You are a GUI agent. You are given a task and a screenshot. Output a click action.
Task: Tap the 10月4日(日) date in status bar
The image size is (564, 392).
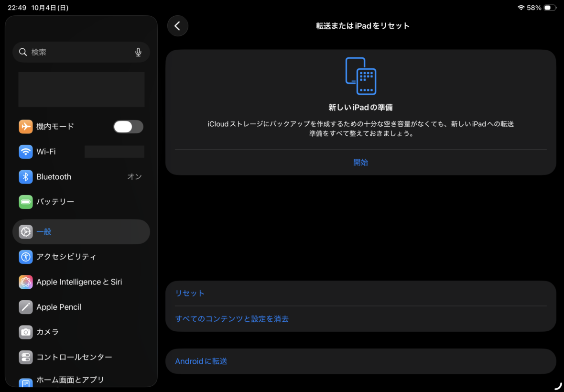point(50,8)
